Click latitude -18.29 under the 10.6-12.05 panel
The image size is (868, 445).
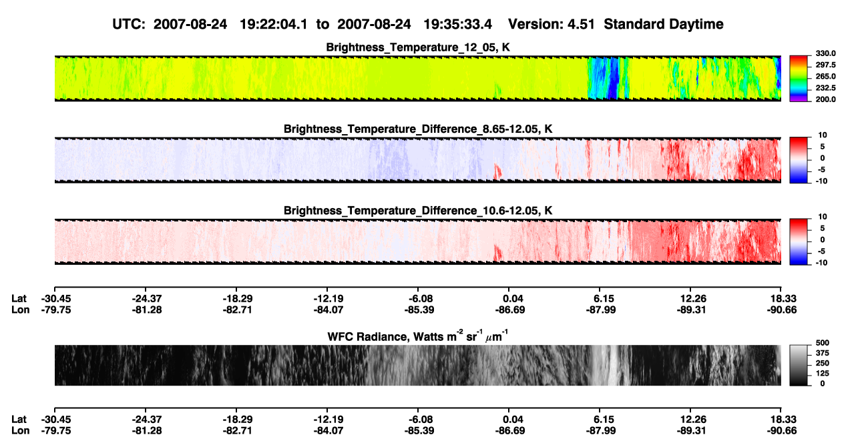[x=238, y=299]
